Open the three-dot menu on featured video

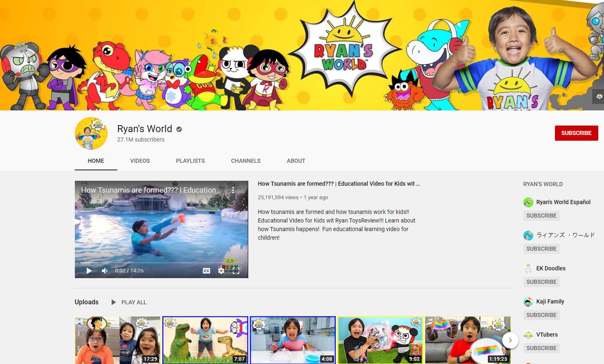[x=233, y=190]
